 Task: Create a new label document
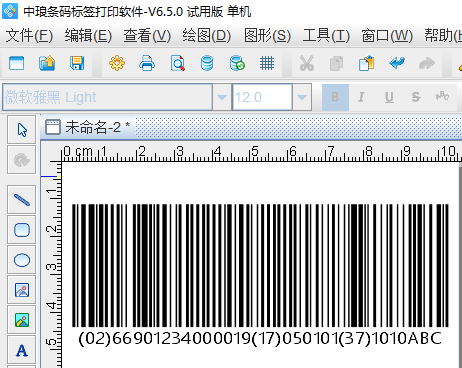pyautogui.click(x=17, y=63)
